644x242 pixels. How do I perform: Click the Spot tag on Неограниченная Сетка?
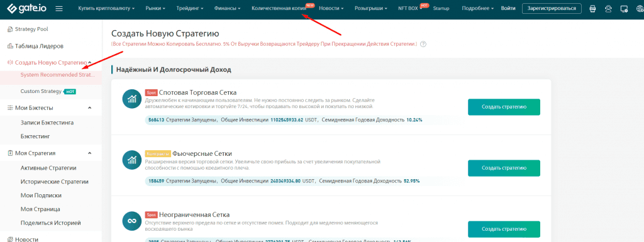click(151, 215)
